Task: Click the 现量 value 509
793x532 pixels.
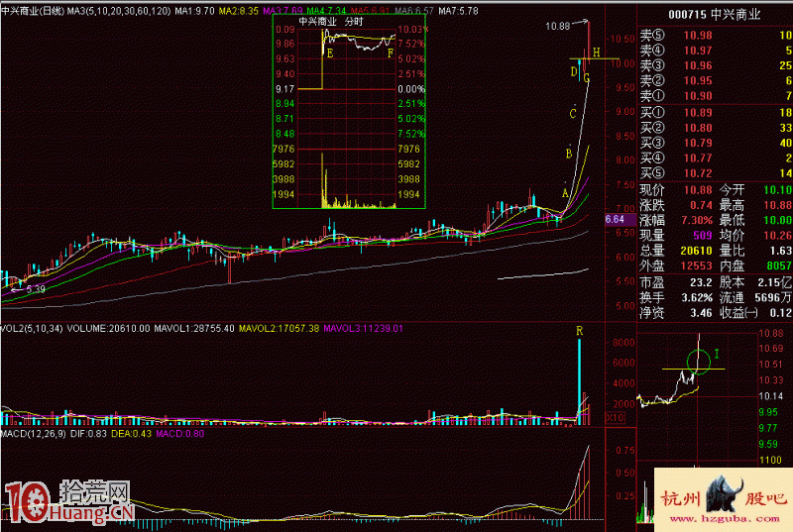Action: click(x=703, y=236)
